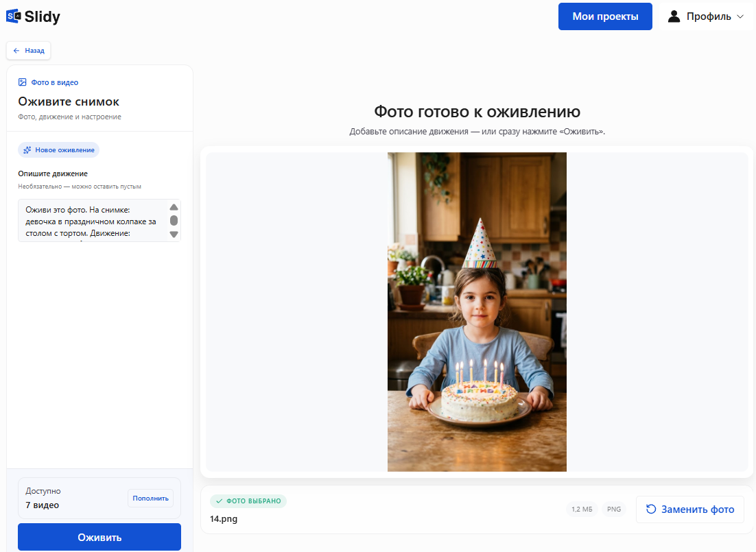Image resolution: width=756 pixels, height=552 pixels.
Task: Click the file name 14.png
Action: click(224, 518)
